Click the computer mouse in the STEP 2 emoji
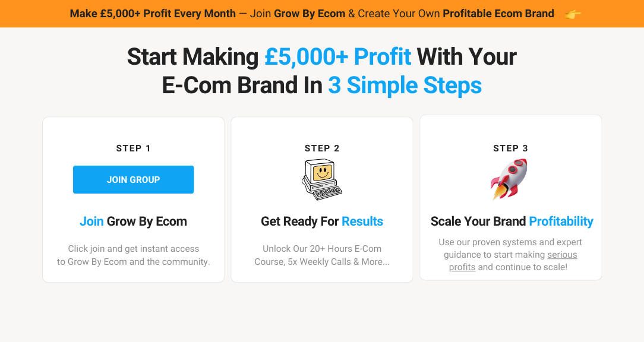The height and width of the screenshot is (342, 644). (x=305, y=183)
